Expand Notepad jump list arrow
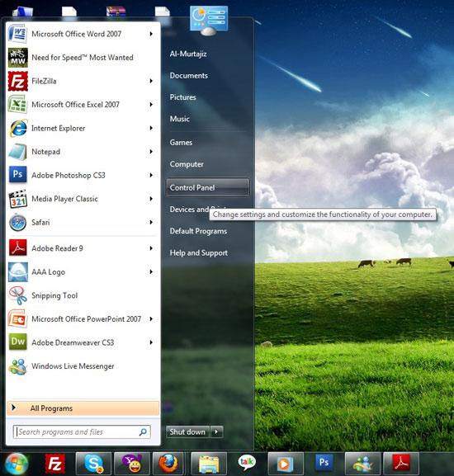Screen dimensions: 454x476 pyautogui.click(x=151, y=152)
